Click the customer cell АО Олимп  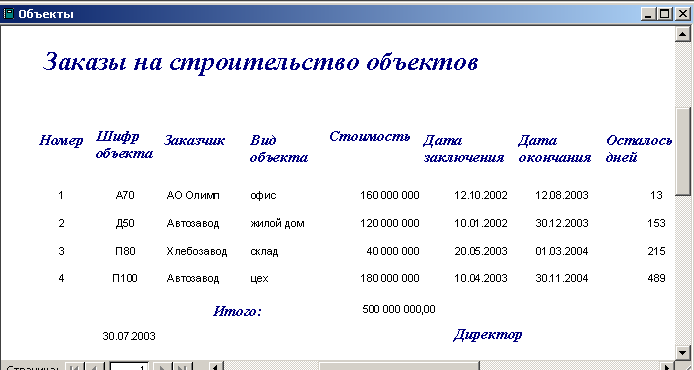(x=193, y=195)
